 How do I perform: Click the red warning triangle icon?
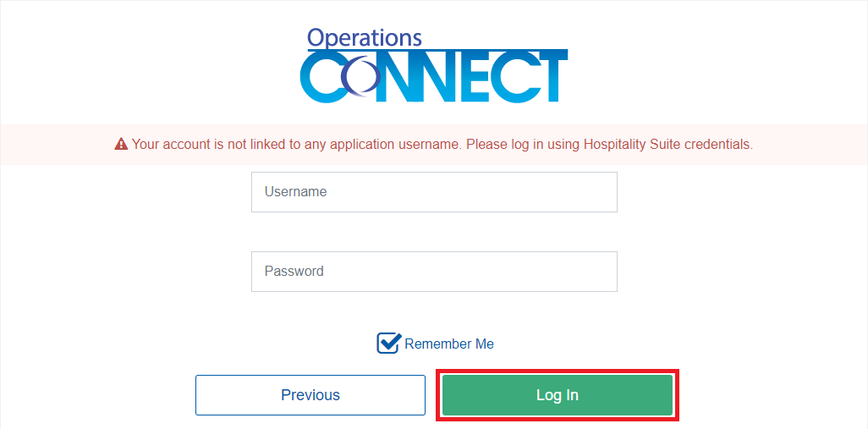pos(121,145)
